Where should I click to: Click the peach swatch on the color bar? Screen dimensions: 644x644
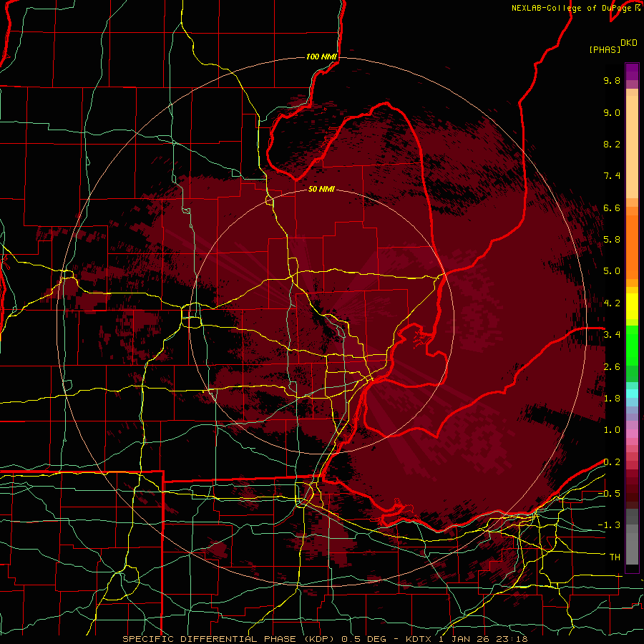pyautogui.click(x=632, y=148)
